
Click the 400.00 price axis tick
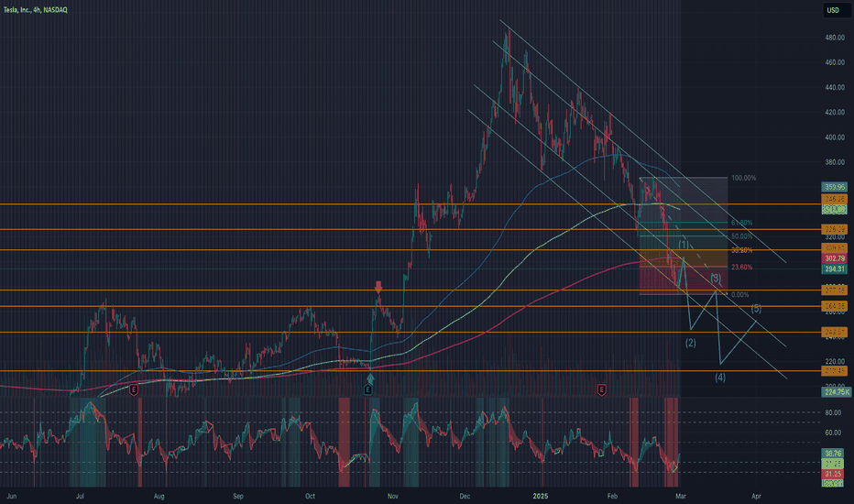coord(835,137)
